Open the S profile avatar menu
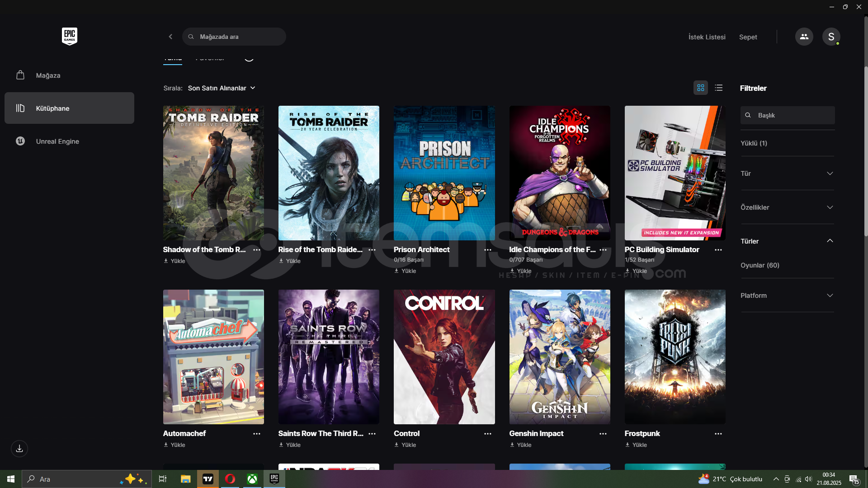The width and height of the screenshot is (868, 488). point(831,37)
